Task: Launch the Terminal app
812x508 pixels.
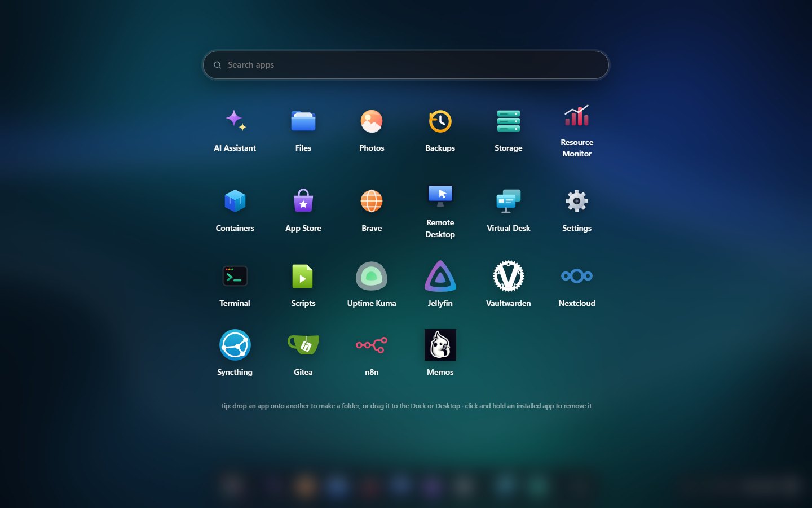Action: 235,276
